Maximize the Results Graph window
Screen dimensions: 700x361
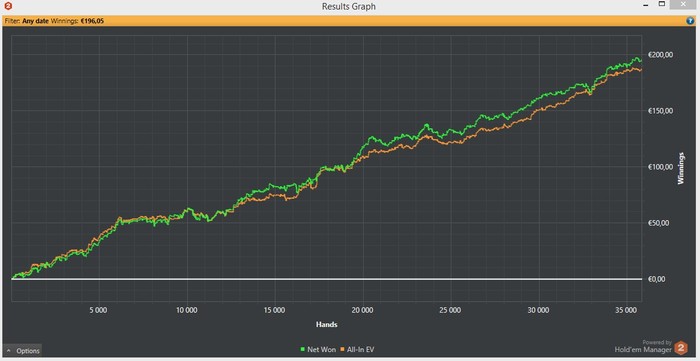(x=662, y=4)
